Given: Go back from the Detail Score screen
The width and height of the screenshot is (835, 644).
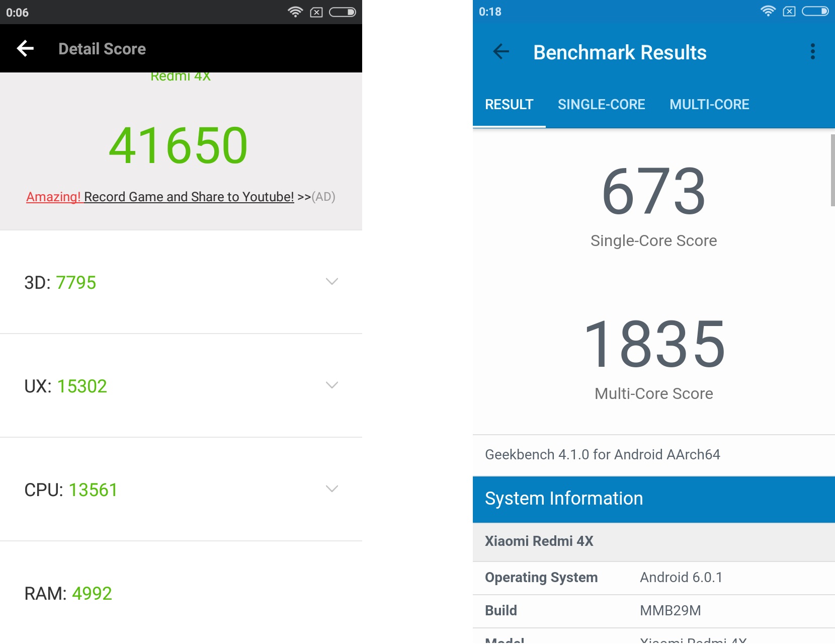Looking at the screenshot, I should tap(25, 48).
